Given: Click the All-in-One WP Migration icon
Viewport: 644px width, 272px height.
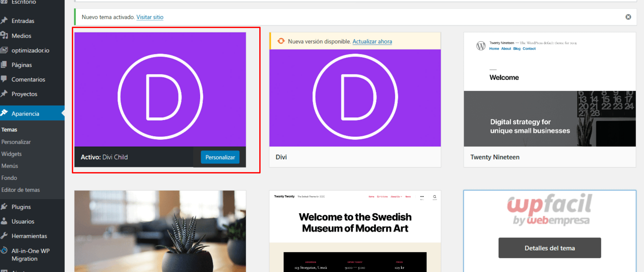Looking at the screenshot, I should tap(4, 250).
